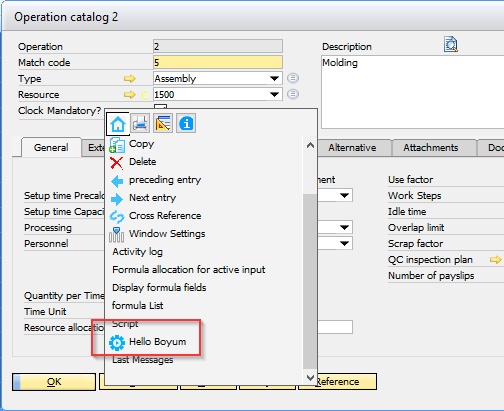This screenshot has width=504, height=411.
Task: Click the Time Unit label
Action: click(45, 312)
